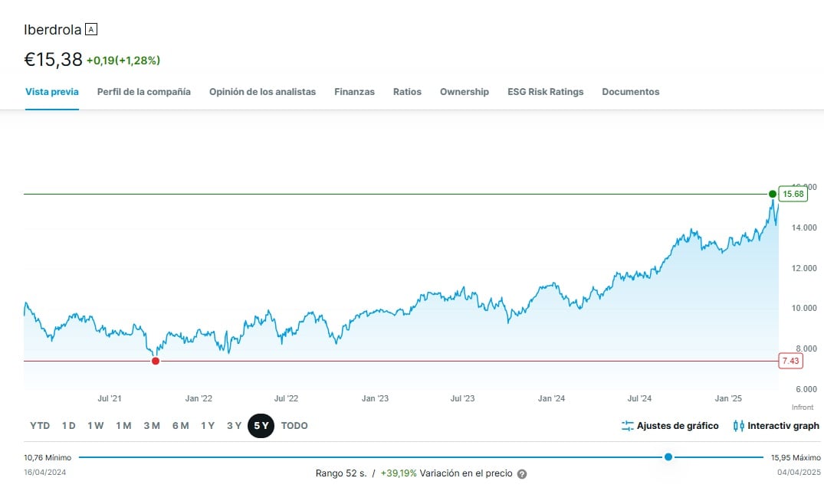Click the 52-week range slider handle
The width and height of the screenshot is (824, 504).
pos(668,457)
